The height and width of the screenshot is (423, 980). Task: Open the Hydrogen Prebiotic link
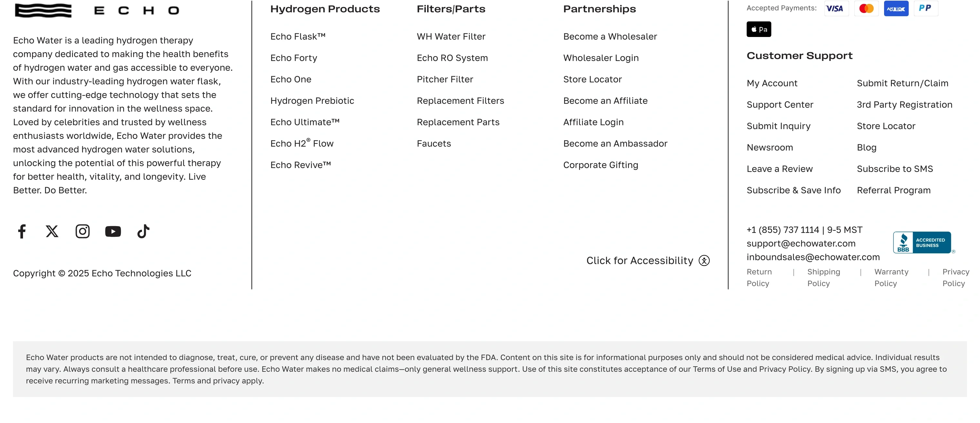[x=312, y=101]
